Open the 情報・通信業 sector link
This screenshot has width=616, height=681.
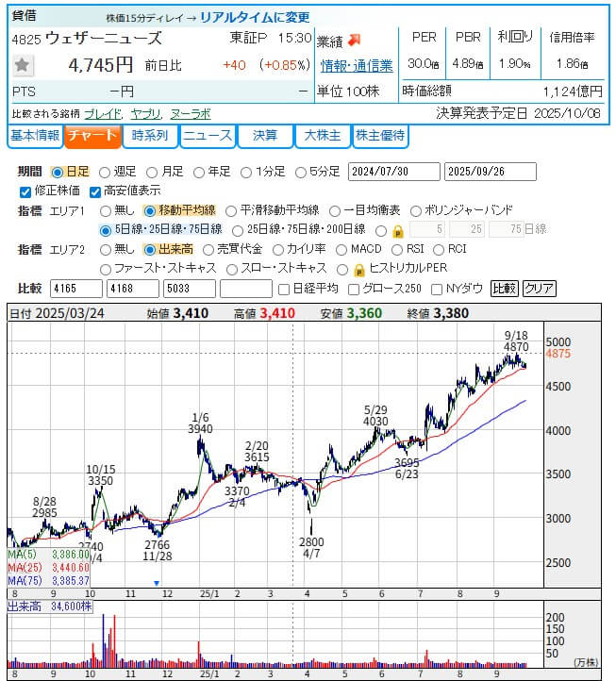357,66
